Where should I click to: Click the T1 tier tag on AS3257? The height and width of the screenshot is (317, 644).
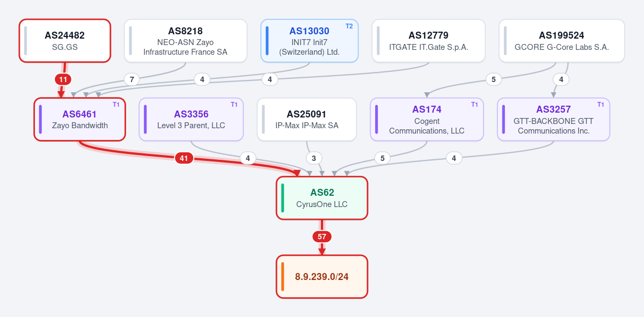tap(601, 105)
